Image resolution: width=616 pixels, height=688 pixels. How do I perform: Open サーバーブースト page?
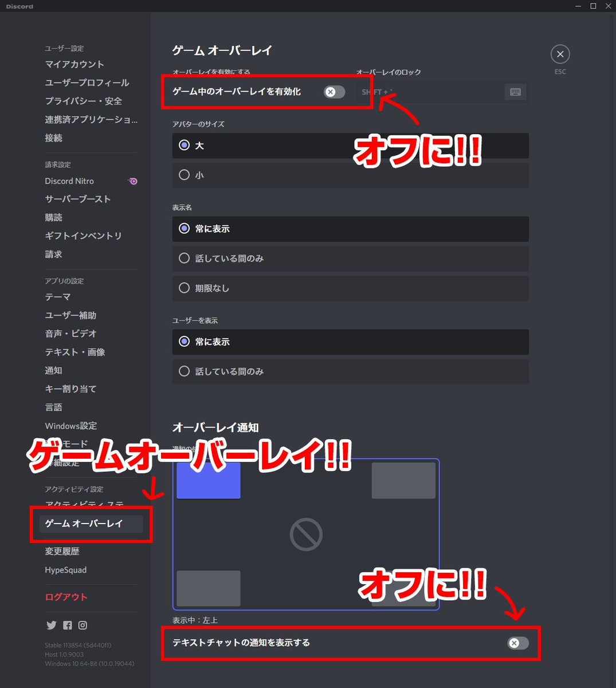point(78,199)
